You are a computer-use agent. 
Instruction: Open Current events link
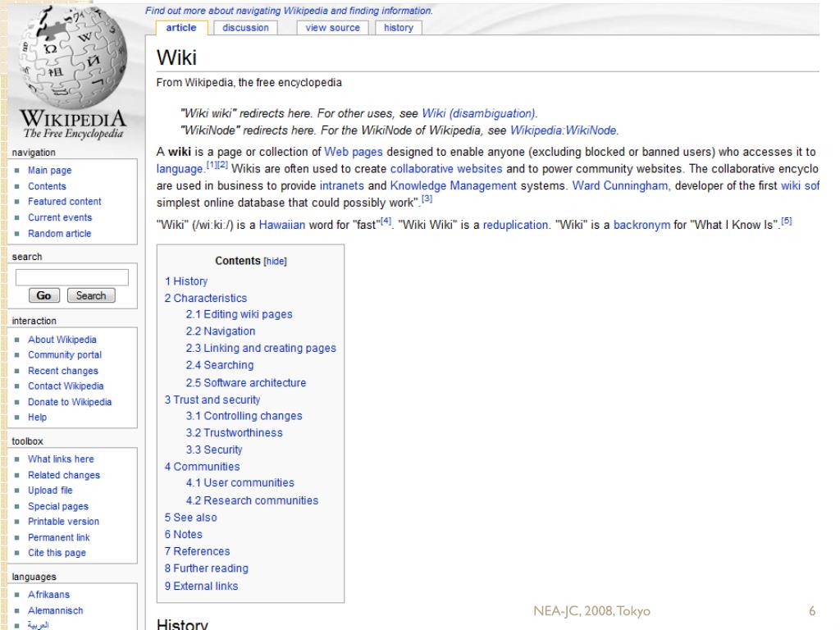click(60, 217)
